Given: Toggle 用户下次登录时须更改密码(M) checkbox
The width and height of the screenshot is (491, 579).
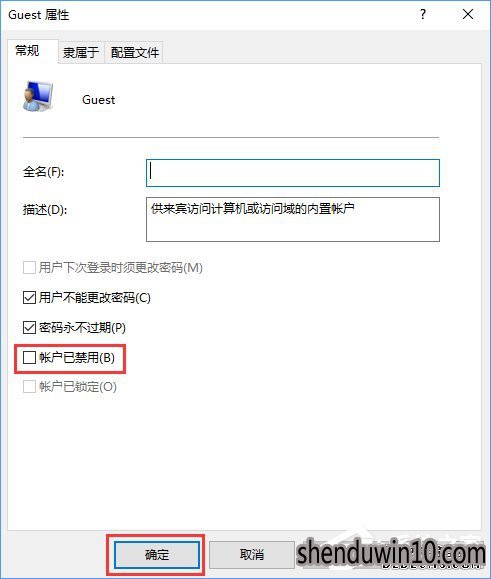Looking at the screenshot, I should pyautogui.click(x=29, y=267).
